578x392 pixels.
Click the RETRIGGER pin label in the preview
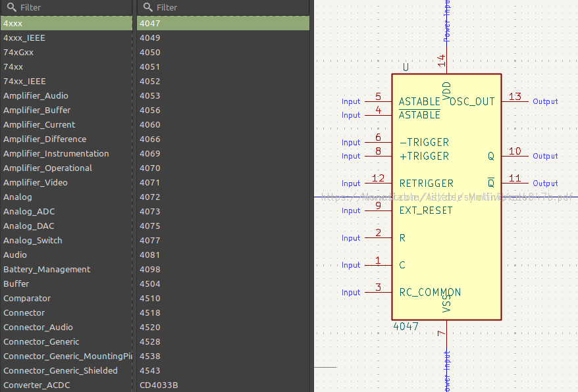(426, 183)
